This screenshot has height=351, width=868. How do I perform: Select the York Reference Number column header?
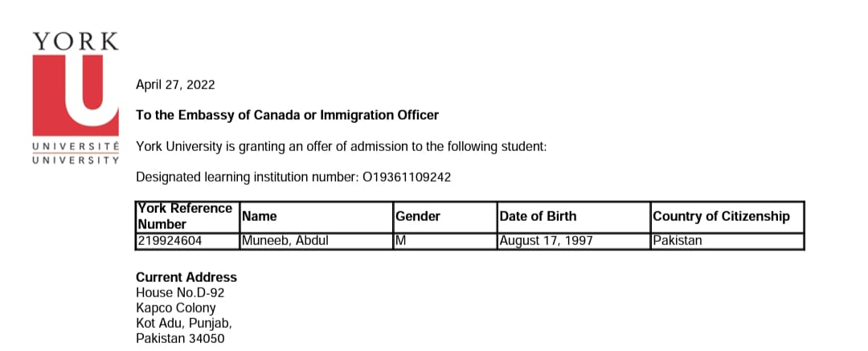point(184,216)
